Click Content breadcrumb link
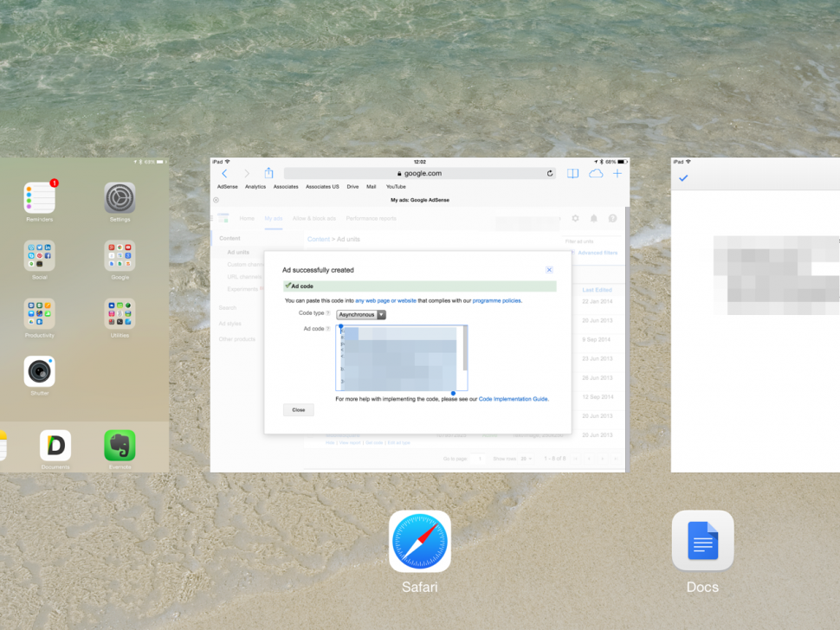This screenshot has width=840, height=630. 318,239
